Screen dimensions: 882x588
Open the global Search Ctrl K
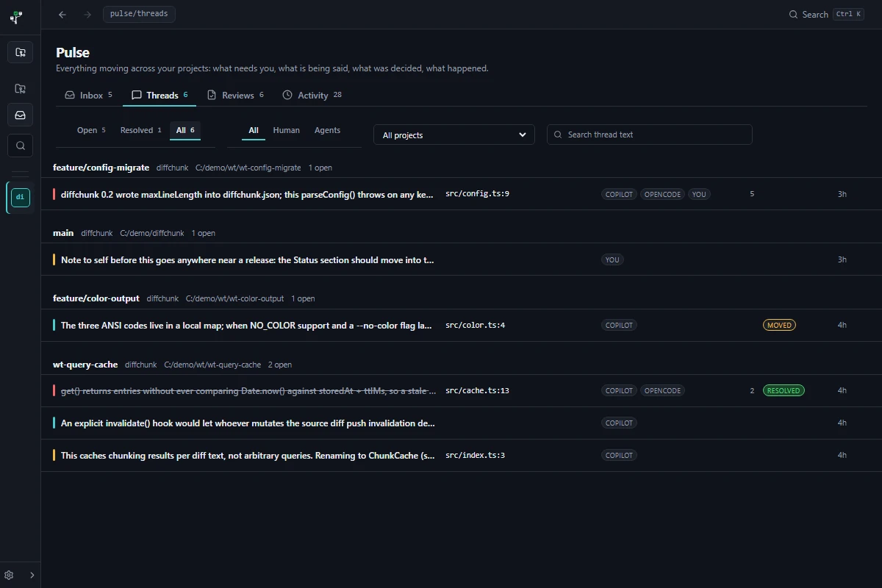(826, 14)
